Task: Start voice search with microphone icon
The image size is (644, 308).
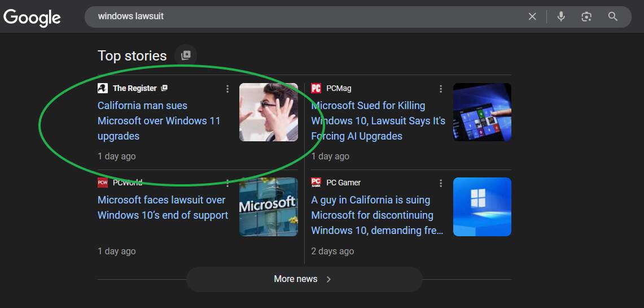Action: (x=560, y=17)
